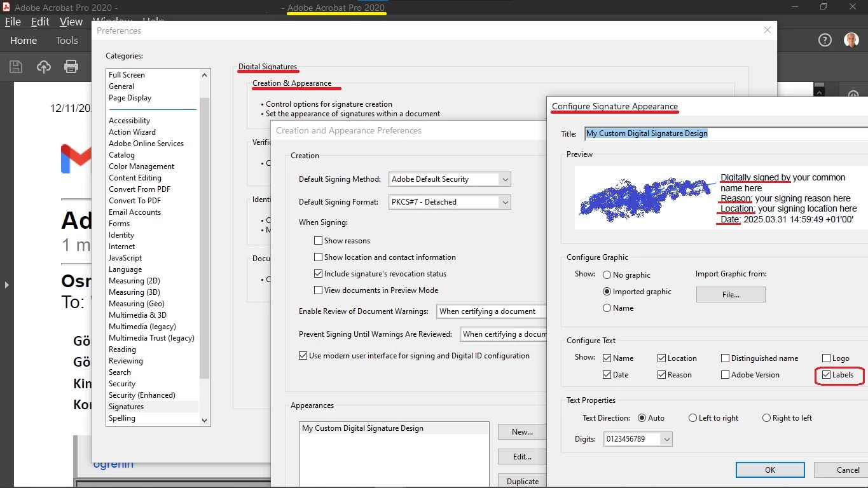Enable the Distinguished name checkbox
This screenshot has height=488, width=868.
click(x=725, y=358)
